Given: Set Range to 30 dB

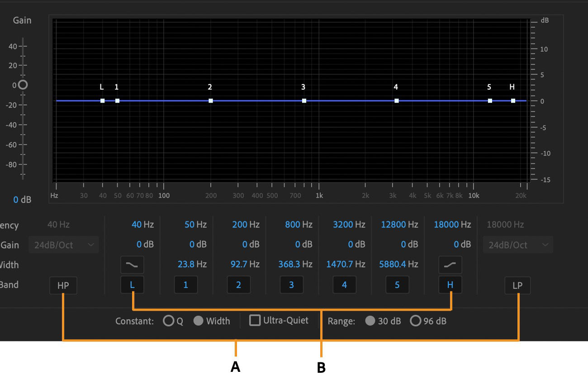Looking at the screenshot, I should tap(371, 321).
